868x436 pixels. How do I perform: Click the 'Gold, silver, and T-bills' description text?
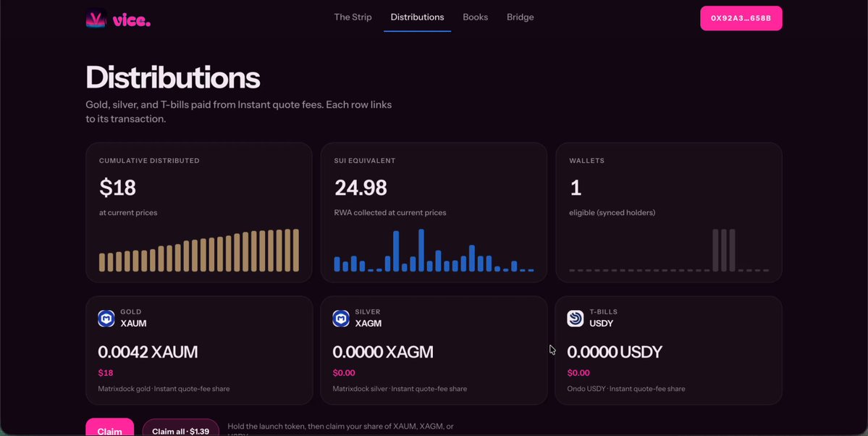point(239,112)
